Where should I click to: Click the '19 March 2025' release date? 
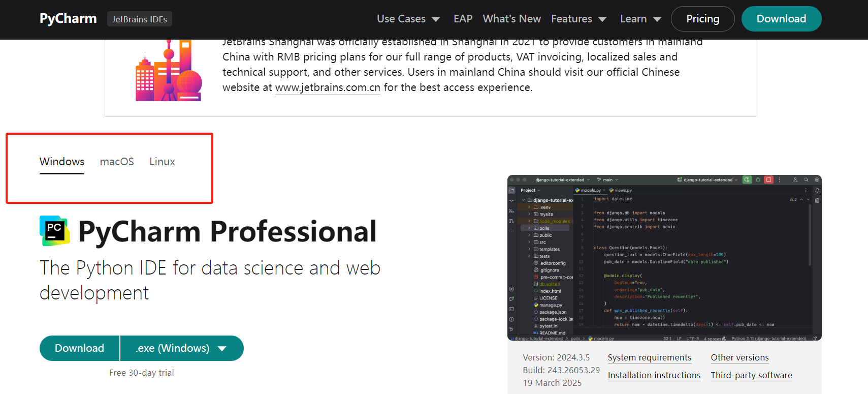click(552, 383)
